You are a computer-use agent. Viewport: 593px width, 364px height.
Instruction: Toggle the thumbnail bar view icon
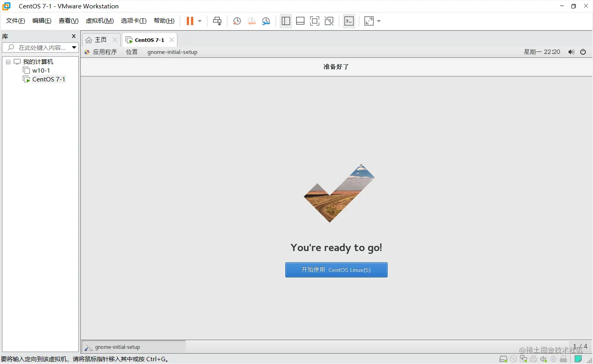click(x=300, y=21)
